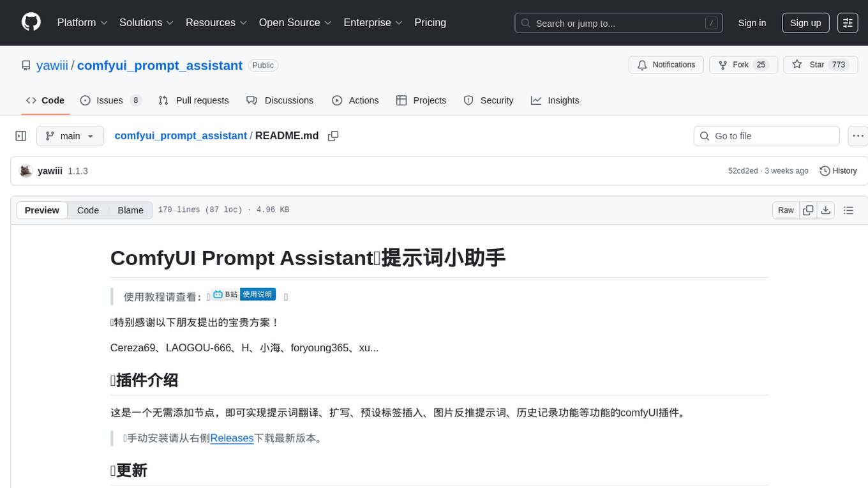This screenshot has height=488, width=868.
Task: Copy the file path with copy icon
Action: point(333,135)
